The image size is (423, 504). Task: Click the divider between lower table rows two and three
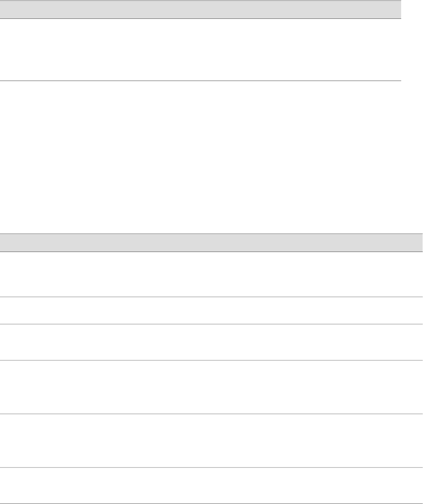211,324
